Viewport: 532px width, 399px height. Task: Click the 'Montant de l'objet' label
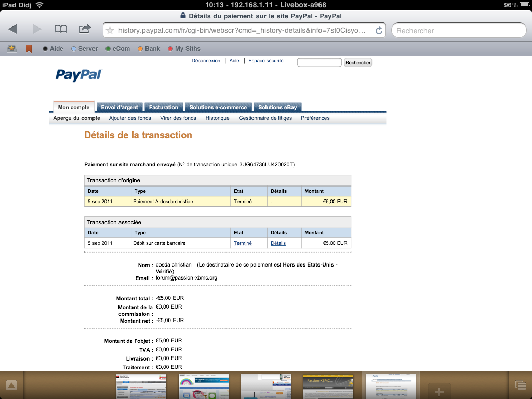point(129,341)
